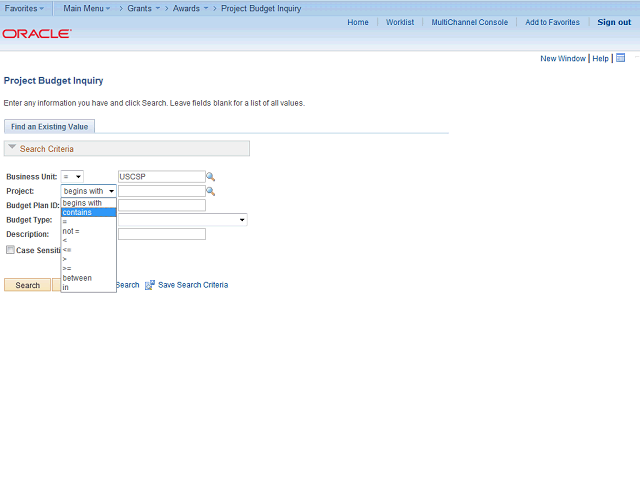Select 'contains' operator option

pyautogui.click(x=89, y=212)
